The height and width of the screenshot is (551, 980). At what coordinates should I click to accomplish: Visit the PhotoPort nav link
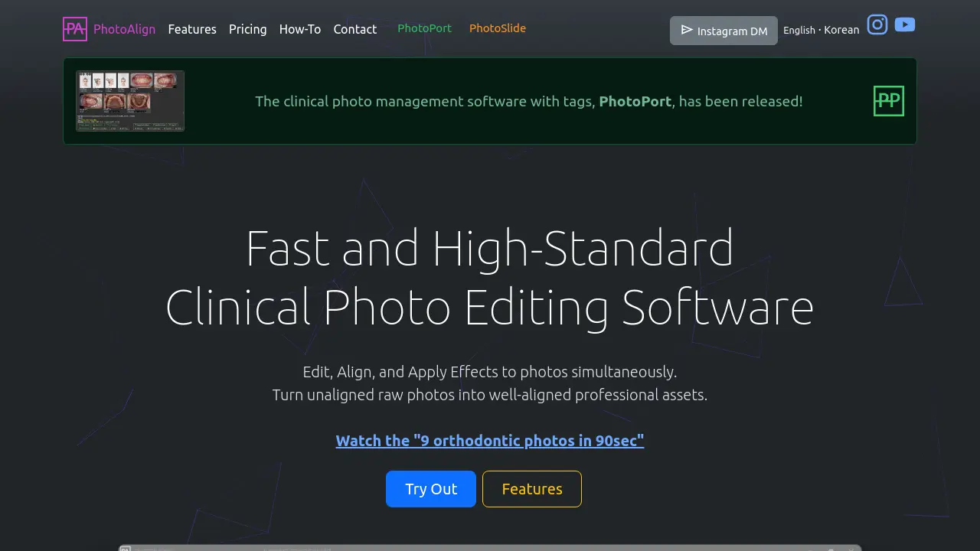tap(424, 28)
